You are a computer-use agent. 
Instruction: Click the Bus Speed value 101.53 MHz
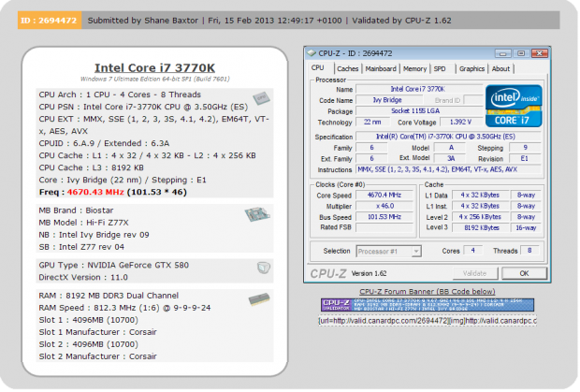click(x=384, y=217)
